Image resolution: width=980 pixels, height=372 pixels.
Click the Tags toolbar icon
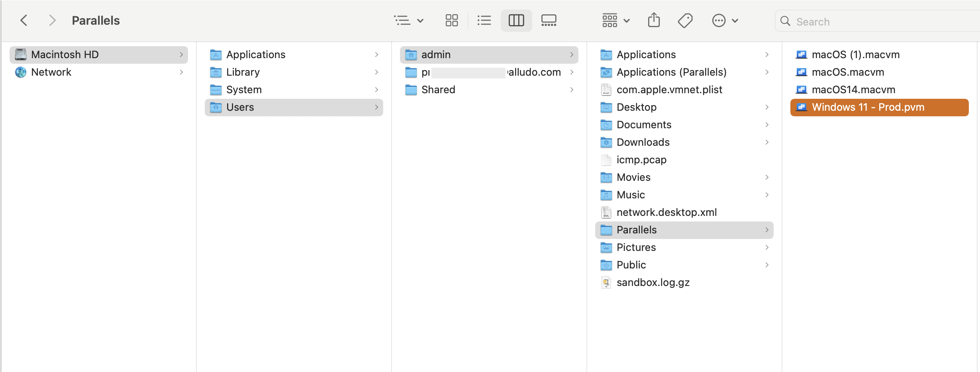point(685,20)
